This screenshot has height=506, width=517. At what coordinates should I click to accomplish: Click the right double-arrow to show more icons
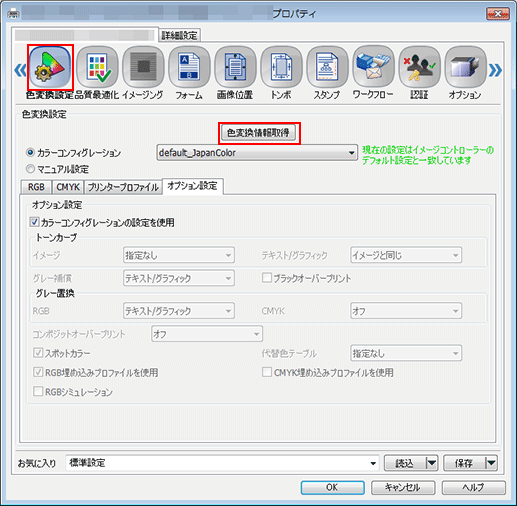495,70
